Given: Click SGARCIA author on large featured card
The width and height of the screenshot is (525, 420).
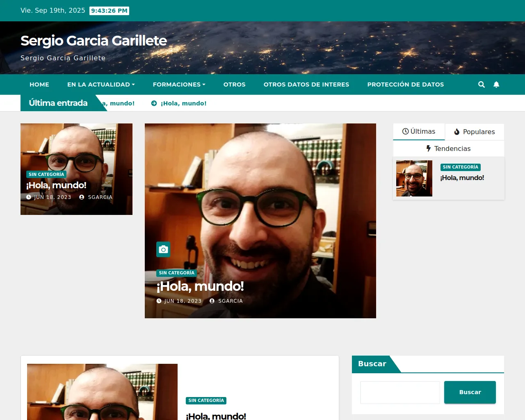Looking at the screenshot, I should (231, 301).
